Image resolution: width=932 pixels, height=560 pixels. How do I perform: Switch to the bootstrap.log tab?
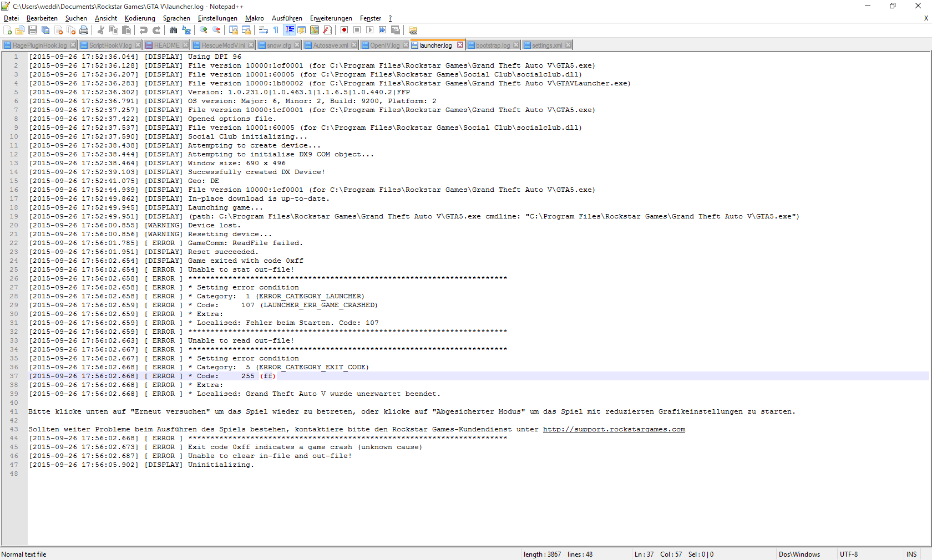[x=493, y=45]
